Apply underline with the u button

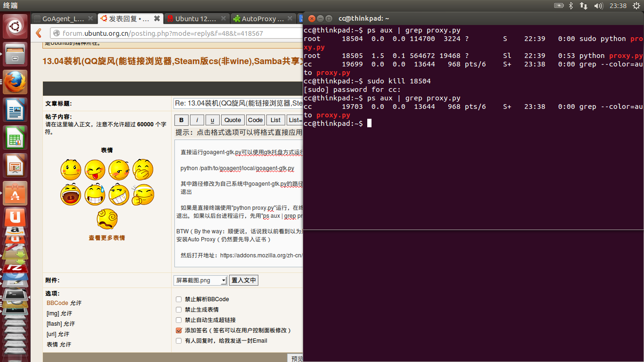[x=212, y=120]
